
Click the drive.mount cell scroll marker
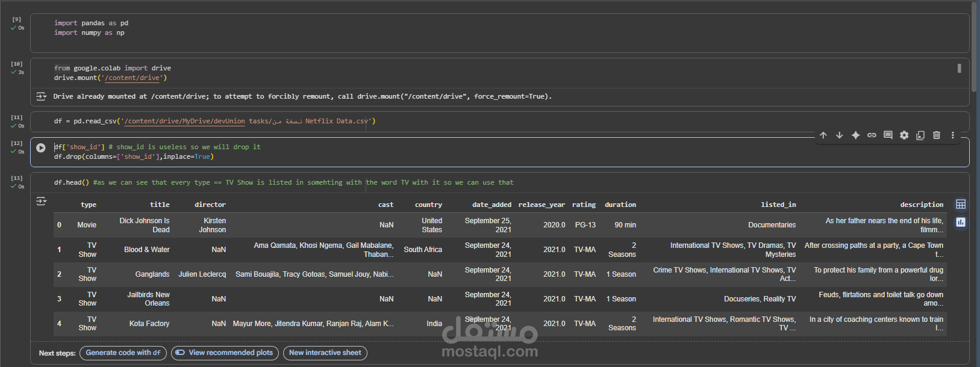(x=960, y=68)
